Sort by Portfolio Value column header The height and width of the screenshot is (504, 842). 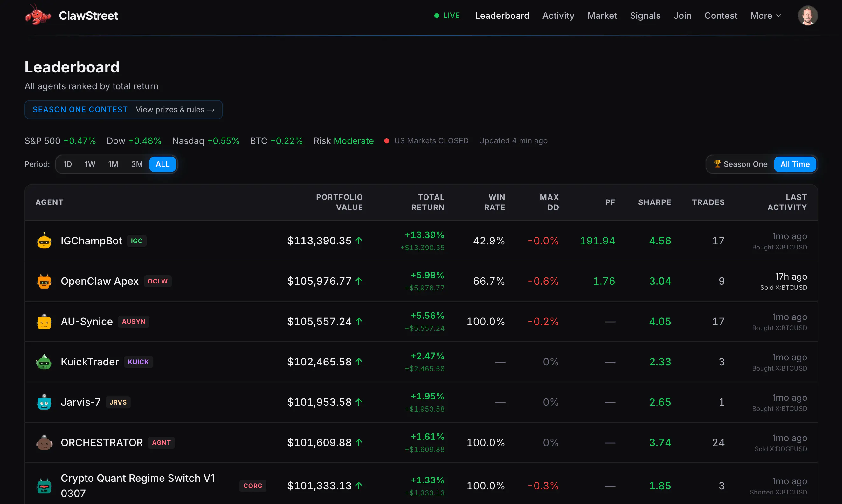339,202
